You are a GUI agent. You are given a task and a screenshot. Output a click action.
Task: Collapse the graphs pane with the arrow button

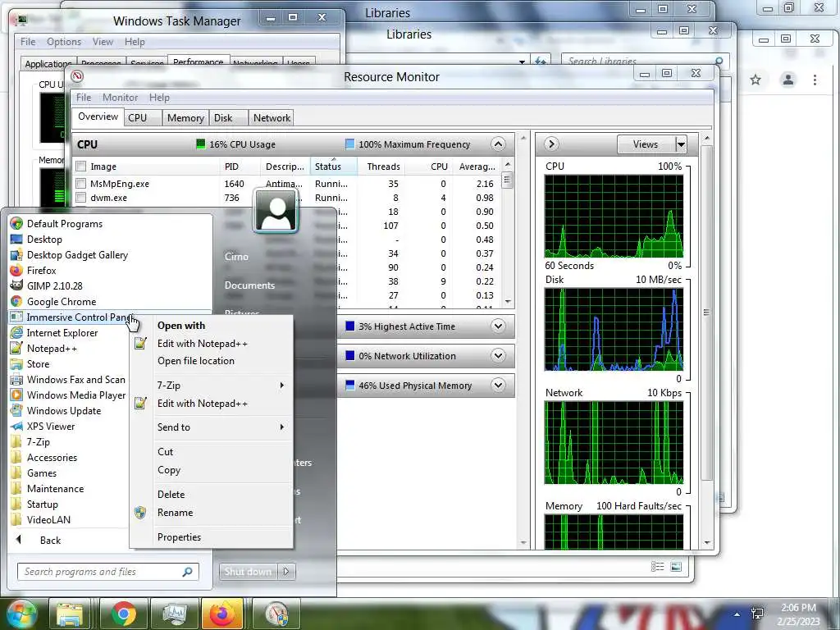pyautogui.click(x=551, y=144)
